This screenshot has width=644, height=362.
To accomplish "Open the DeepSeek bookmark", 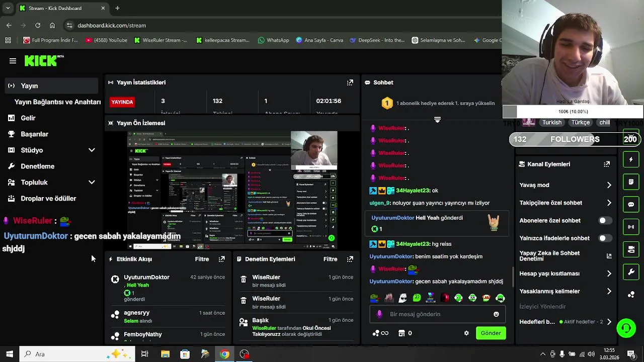I will (x=377, y=40).
